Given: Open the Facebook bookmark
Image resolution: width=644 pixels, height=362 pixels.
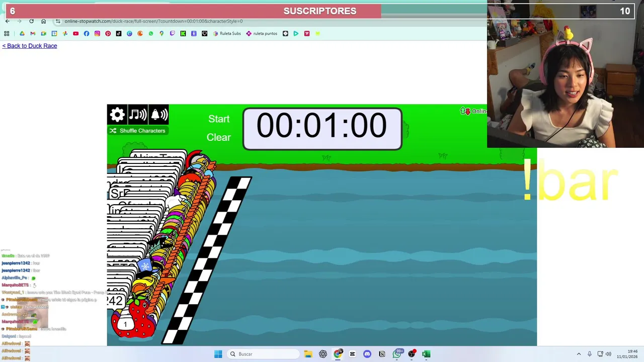Looking at the screenshot, I should coord(87,34).
